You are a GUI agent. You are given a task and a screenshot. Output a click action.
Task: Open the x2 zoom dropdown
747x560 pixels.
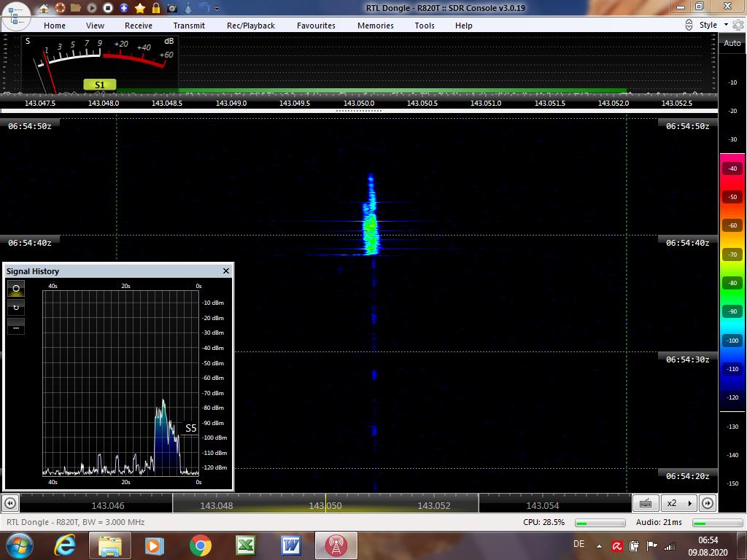click(679, 503)
